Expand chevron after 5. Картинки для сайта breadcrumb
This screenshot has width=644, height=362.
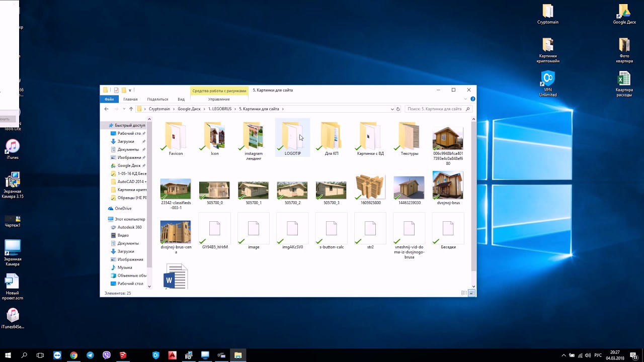pos(283,109)
